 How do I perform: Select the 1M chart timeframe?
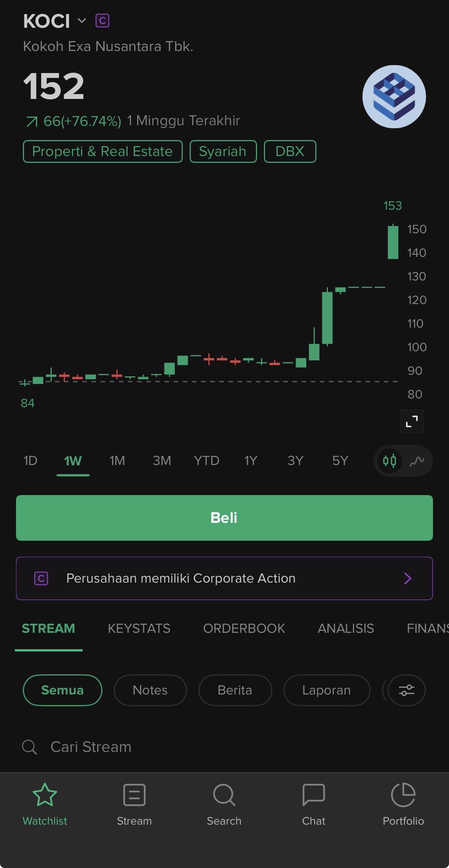[117, 461]
